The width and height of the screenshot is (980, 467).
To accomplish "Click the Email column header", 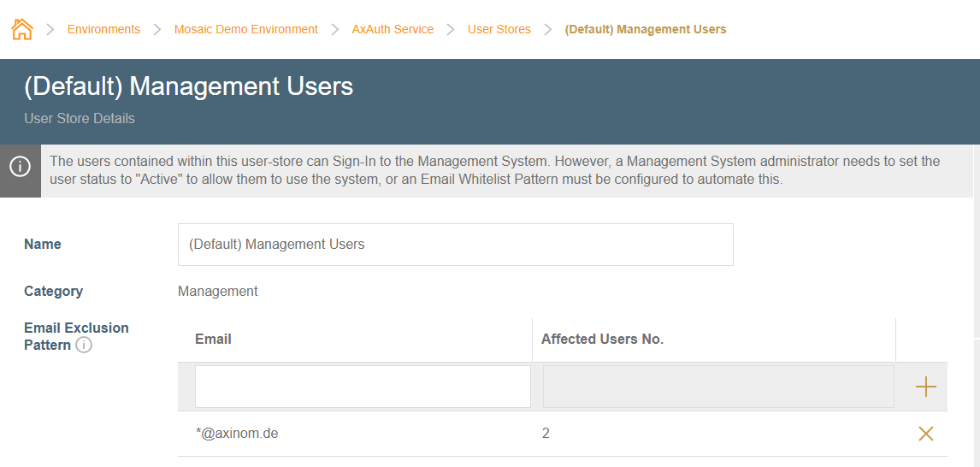I will [214, 340].
